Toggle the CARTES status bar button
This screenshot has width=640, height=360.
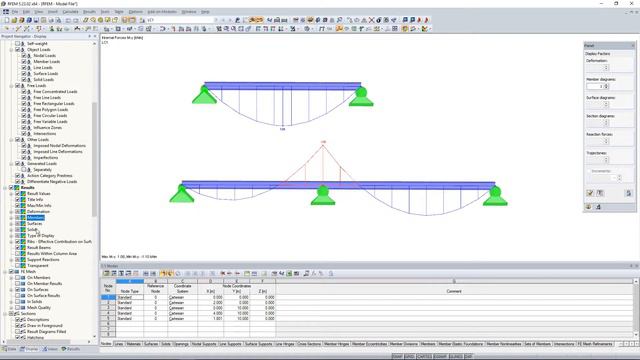424,356
